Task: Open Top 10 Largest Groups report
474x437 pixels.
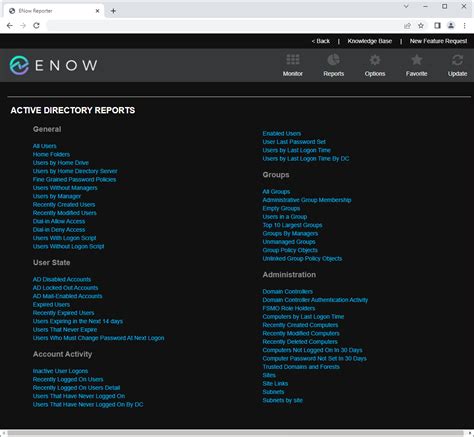Action: click(292, 225)
